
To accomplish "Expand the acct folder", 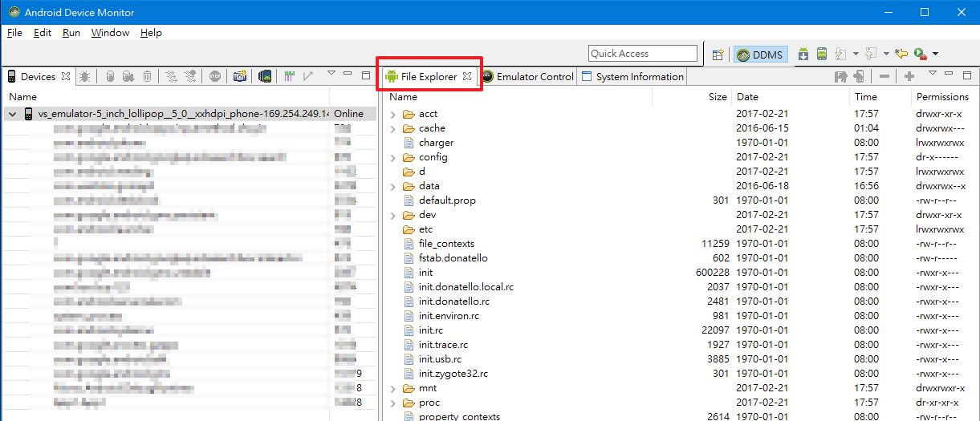I will point(393,114).
